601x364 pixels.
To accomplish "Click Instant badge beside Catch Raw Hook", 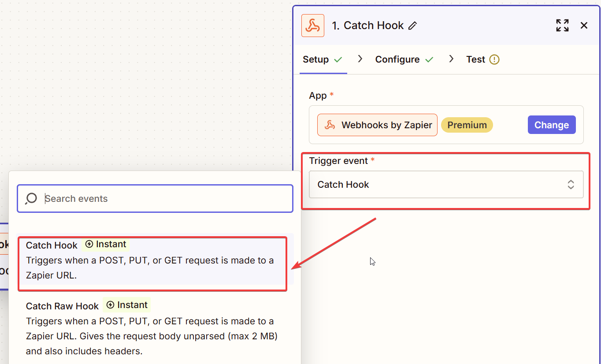I will tap(127, 305).
